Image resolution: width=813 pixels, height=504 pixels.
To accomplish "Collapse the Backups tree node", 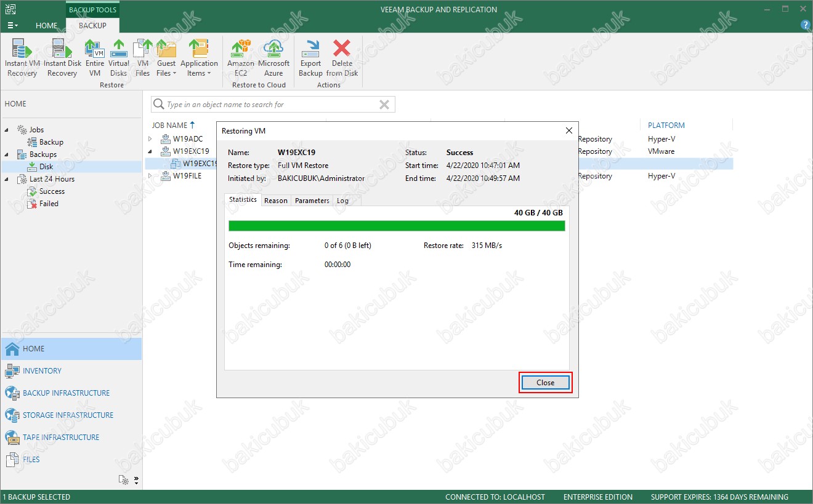I will (x=7, y=154).
